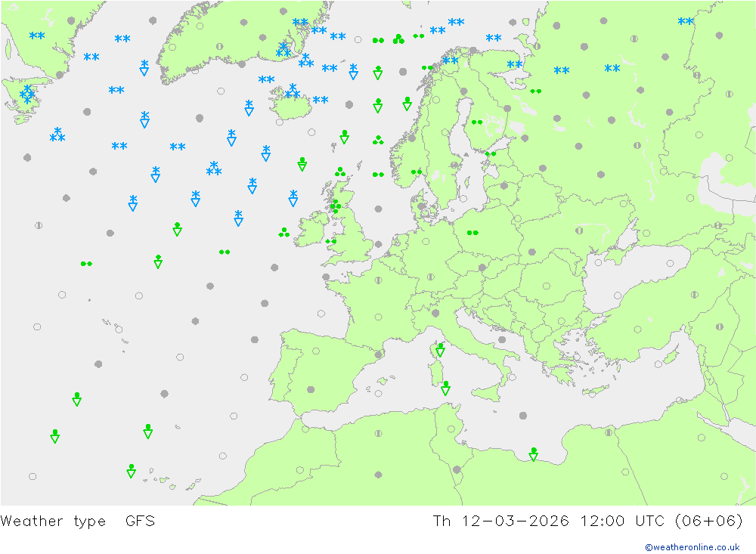Select the heavy rain cluster over Scotland
The image size is (756, 554).
(x=336, y=206)
